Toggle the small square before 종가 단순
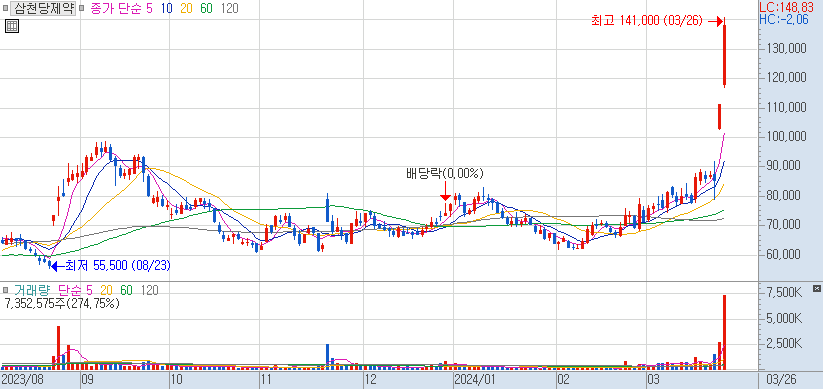 pyautogui.click(x=82, y=9)
